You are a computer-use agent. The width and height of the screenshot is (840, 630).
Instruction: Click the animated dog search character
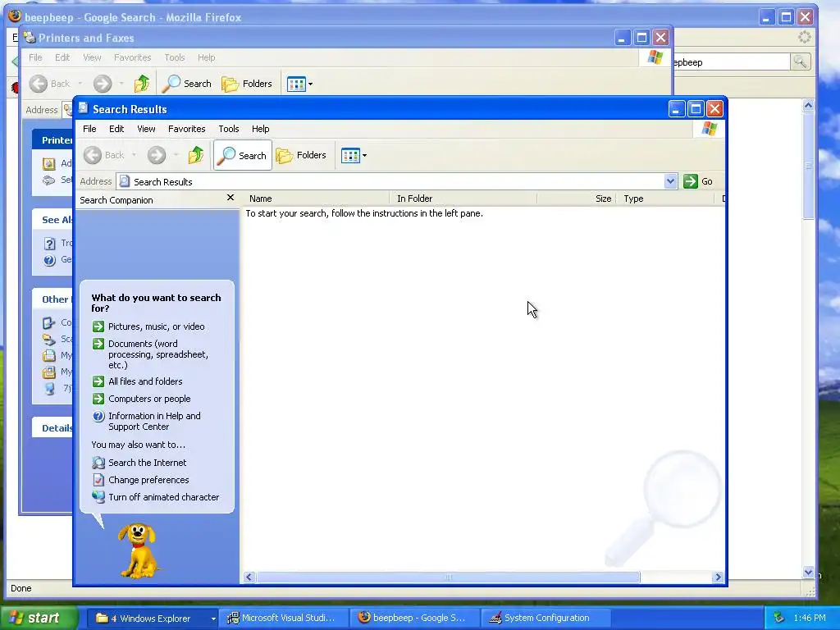(138, 551)
